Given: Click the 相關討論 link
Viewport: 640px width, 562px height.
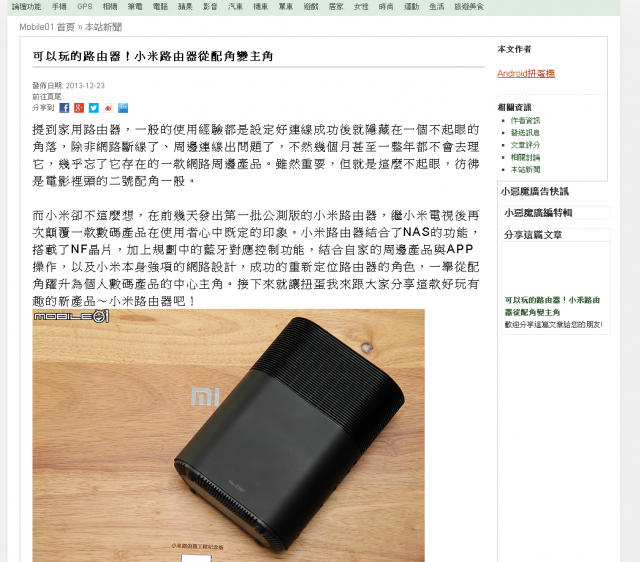Looking at the screenshot, I should pyautogui.click(x=525, y=157).
